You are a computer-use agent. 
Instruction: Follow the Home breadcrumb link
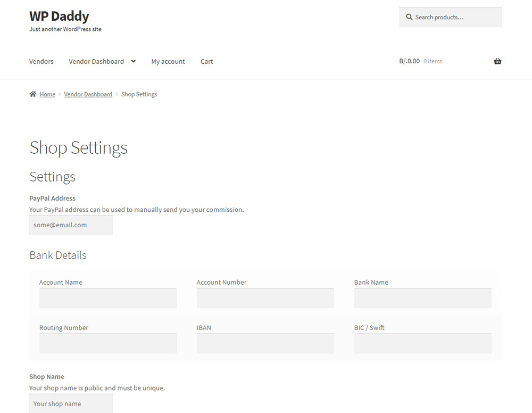pyautogui.click(x=47, y=94)
